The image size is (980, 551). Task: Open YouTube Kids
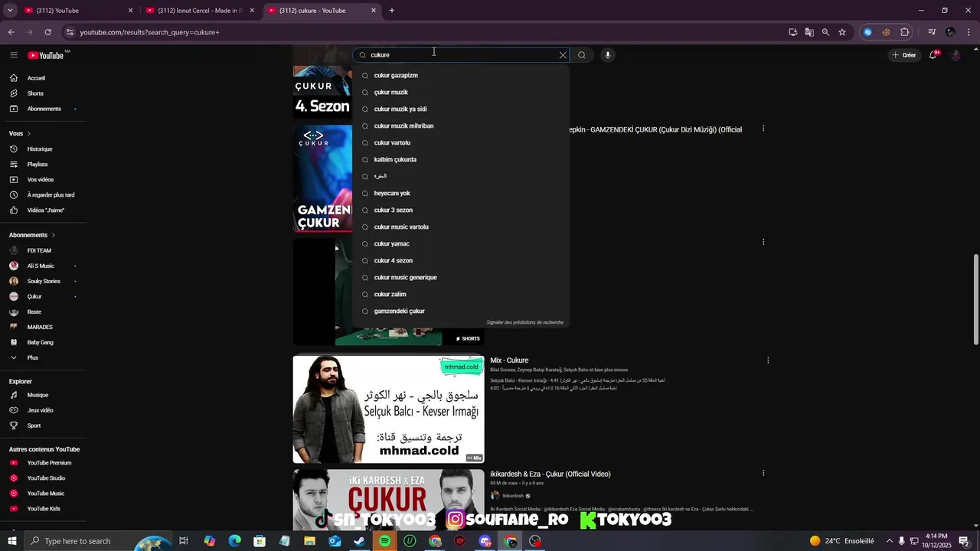pyautogui.click(x=42, y=509)
